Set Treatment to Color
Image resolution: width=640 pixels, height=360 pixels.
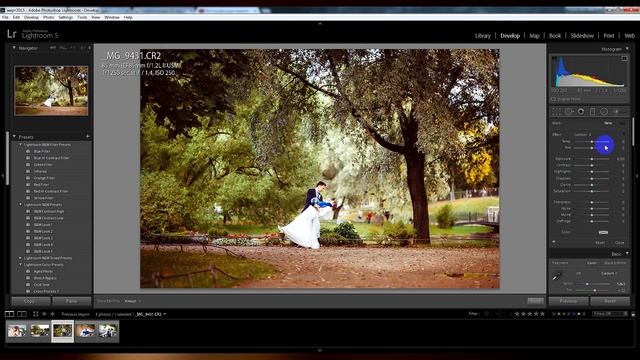[592, 263]
